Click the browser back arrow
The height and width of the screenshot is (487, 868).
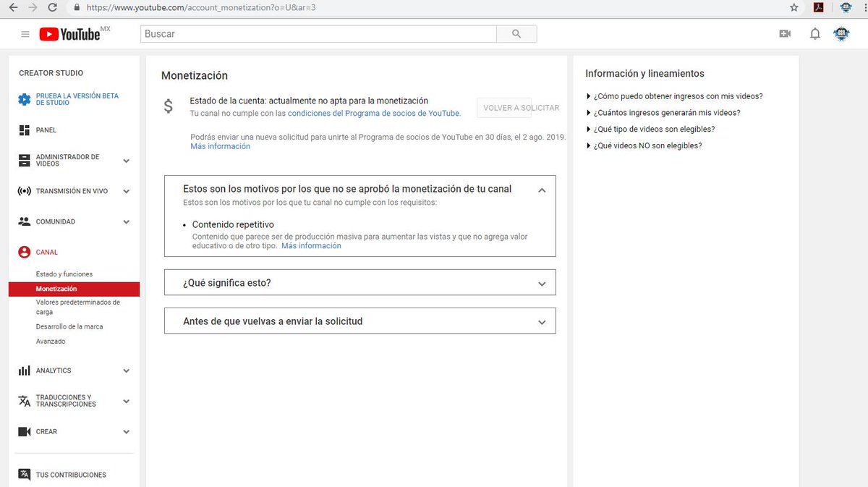[x=12, y=7]
